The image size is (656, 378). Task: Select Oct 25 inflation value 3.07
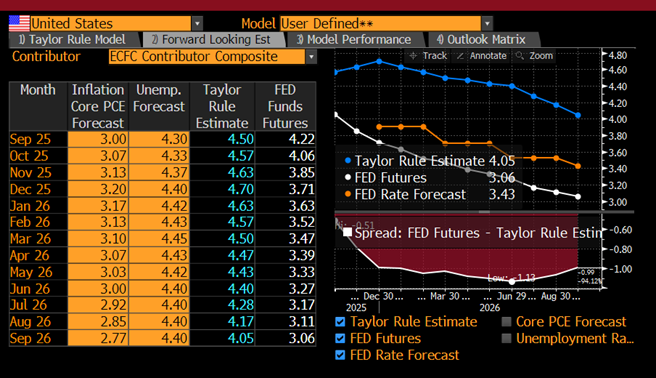point(98,156)
